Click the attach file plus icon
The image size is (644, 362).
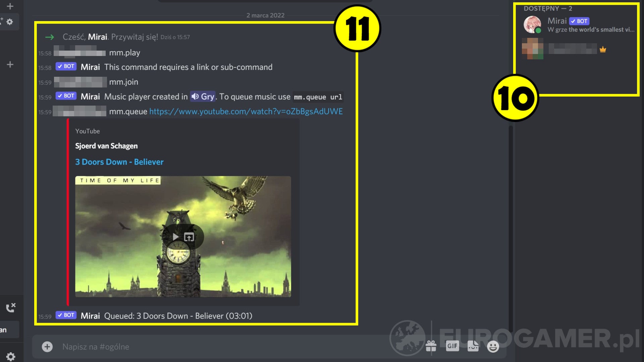[47, 346]
